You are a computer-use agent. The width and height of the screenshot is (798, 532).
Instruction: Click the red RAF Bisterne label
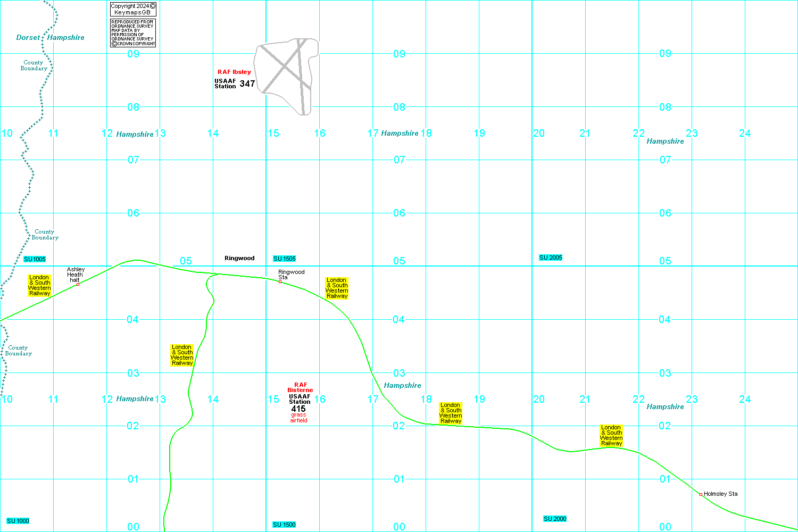pyautogui.click(x=300, y=387)
